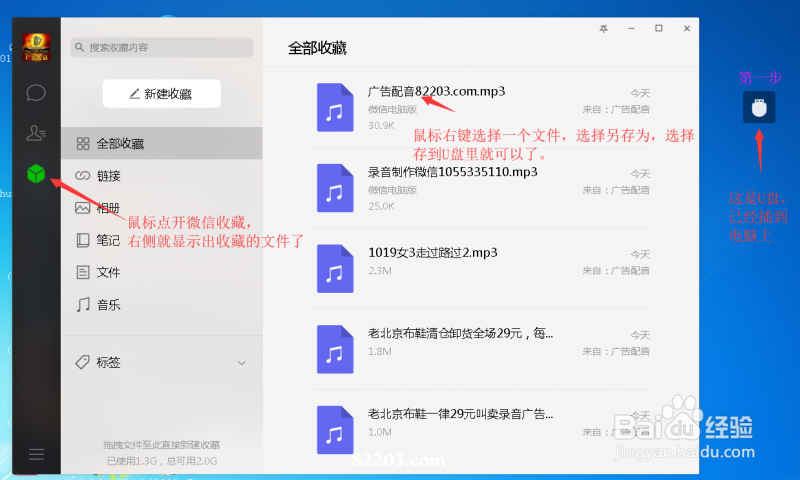Select the 相册 category
The image size is (800, 480).
(x=162, y=208)
